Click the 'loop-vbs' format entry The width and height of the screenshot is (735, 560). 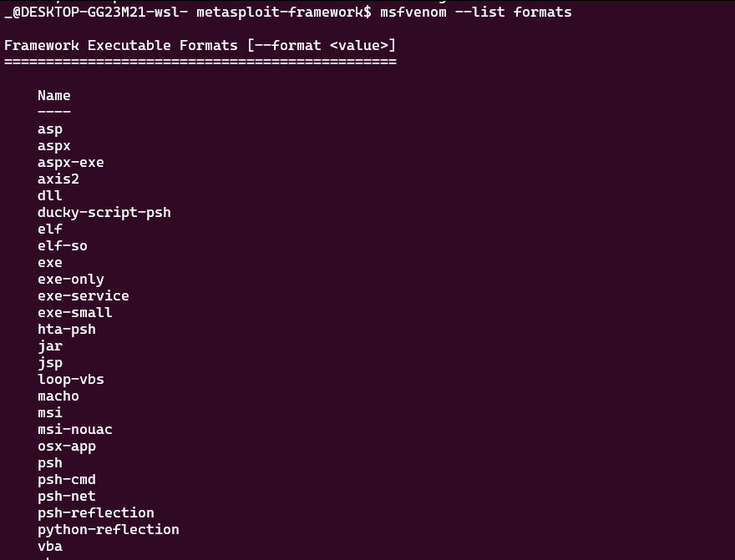71,379
